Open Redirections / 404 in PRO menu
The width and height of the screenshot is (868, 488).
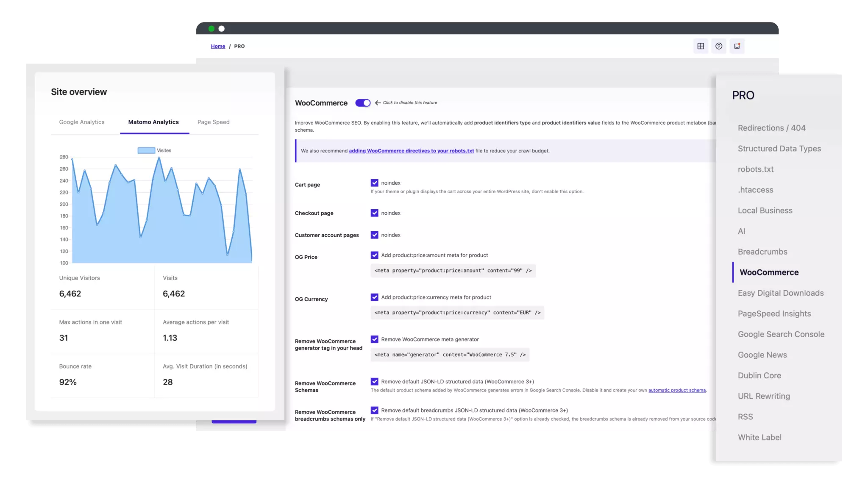coord(771,128)
